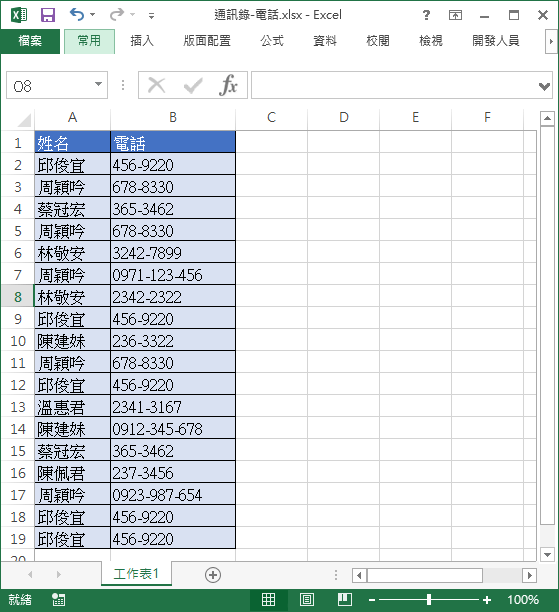The image size is (559, 612).
Task: Switch to Normal view in the status bar
Action: click(268, 600)
